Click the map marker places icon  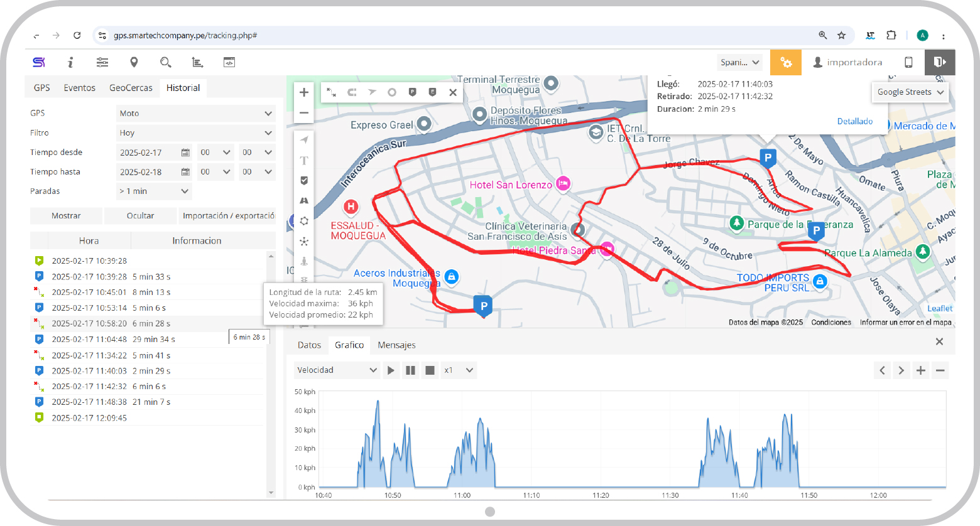click(x=134, y=62)
